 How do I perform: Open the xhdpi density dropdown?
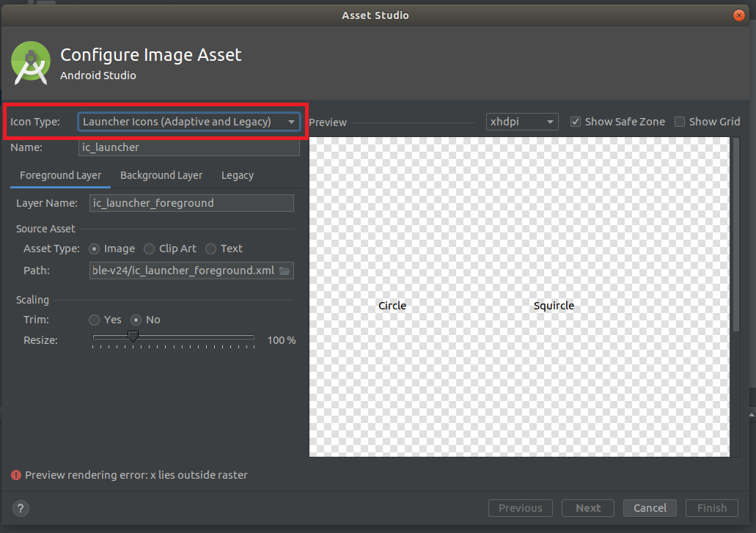tap(522, 122)
